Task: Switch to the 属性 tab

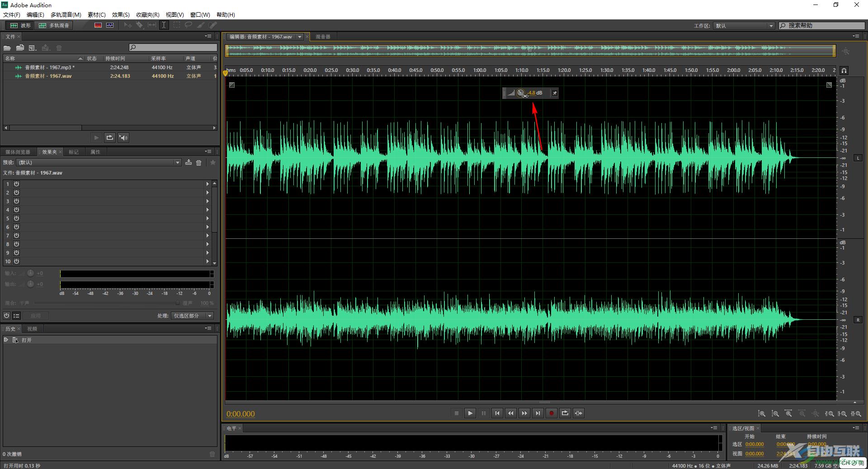Action: click(x=95, y=152)
